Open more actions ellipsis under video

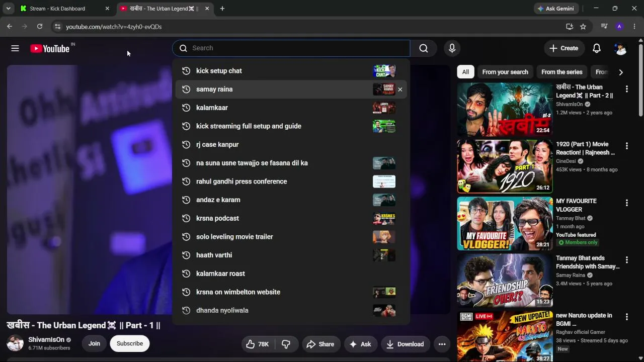click(x=442, y=344)
